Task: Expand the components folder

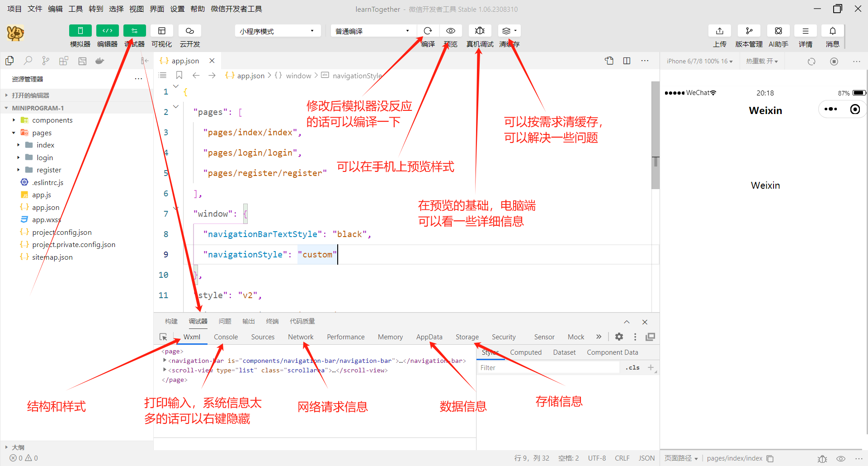Action: (52, 120)
